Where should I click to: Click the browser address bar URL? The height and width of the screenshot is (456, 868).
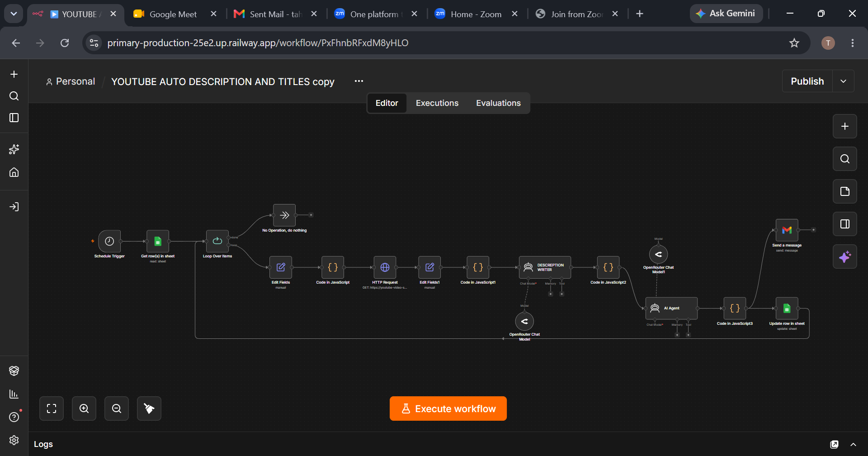click(258, 43)
